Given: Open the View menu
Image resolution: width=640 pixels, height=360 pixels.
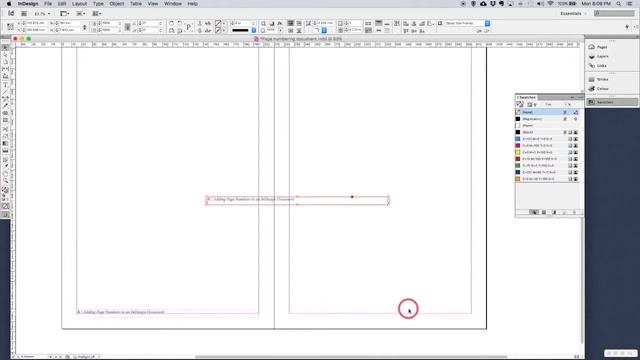Looking at the screenshot, I should (x=153, y=4).
